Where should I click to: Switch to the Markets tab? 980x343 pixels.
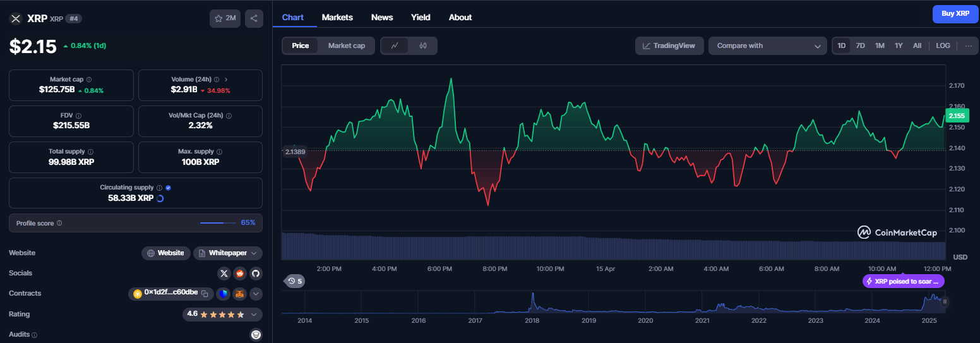[x=337, y=17]
